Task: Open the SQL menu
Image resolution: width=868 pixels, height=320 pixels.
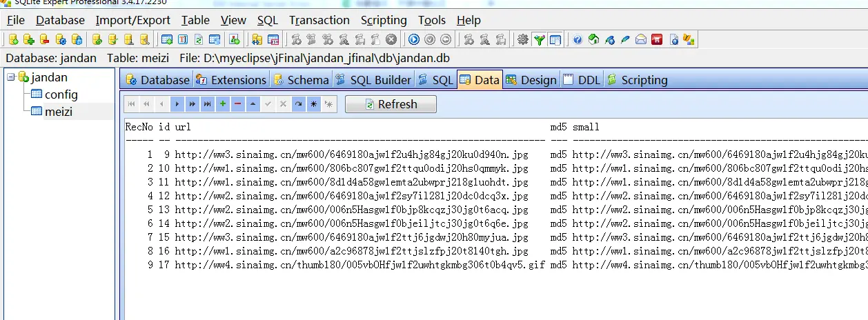Action: tap(268, 20)
